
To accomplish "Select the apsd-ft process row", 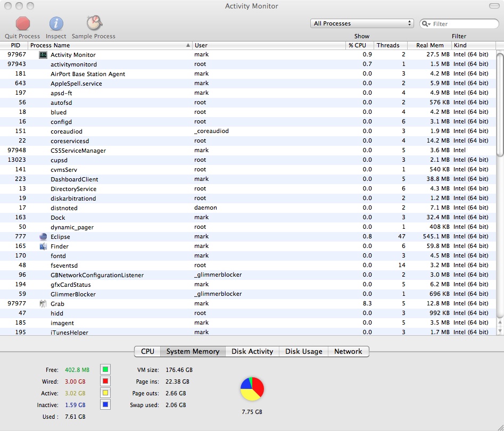I will (247, 93).
